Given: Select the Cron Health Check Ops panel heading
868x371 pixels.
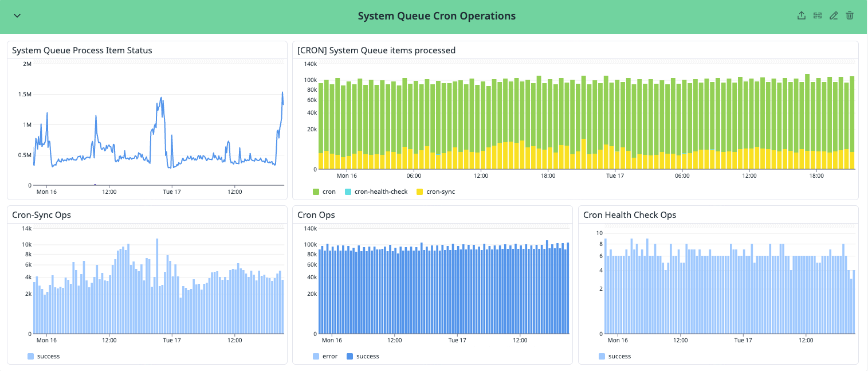Looking at the screenshot, I should pos(629,214).
